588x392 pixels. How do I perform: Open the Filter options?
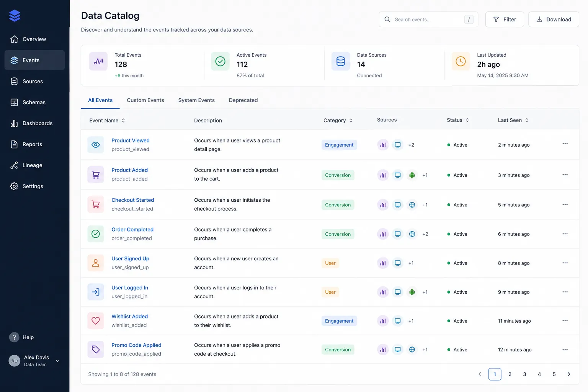[505, 20]
